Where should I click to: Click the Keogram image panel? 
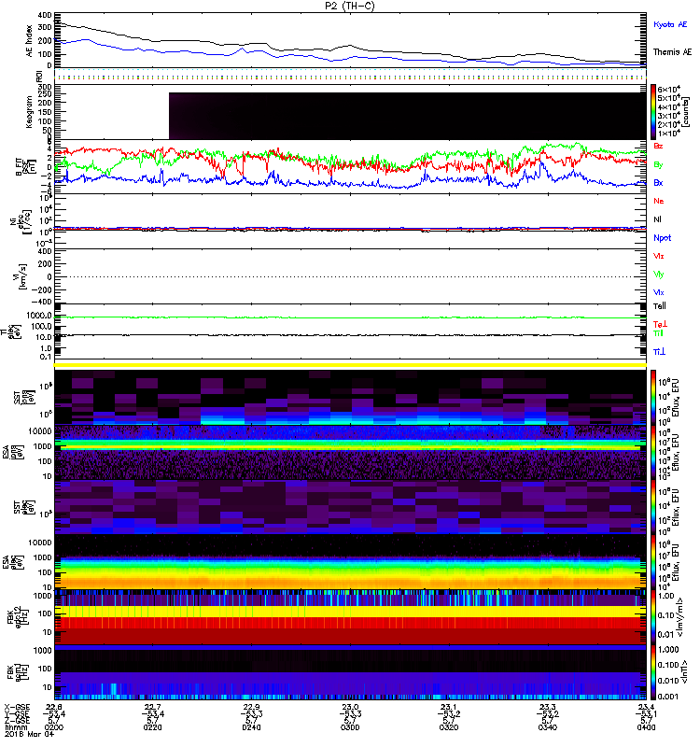(408, 116)
